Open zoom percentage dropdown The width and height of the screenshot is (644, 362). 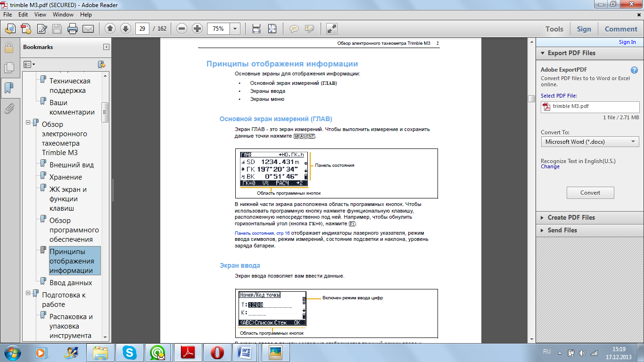(x=235, y=29)
